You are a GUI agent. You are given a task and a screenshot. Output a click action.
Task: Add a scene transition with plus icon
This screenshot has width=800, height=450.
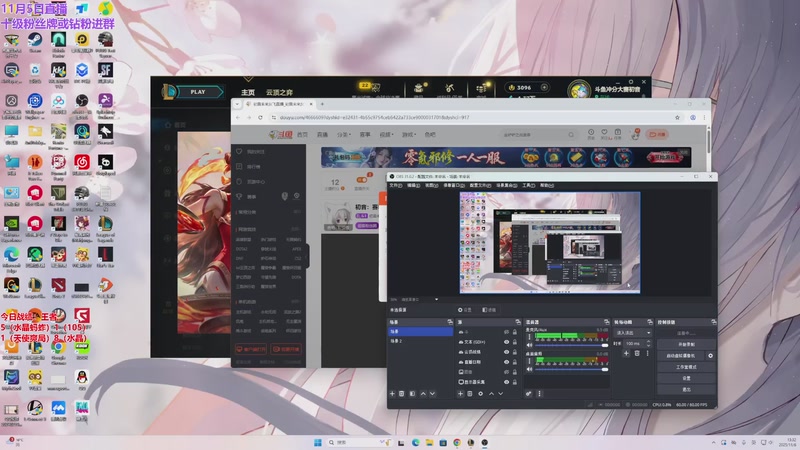point(626,353)
